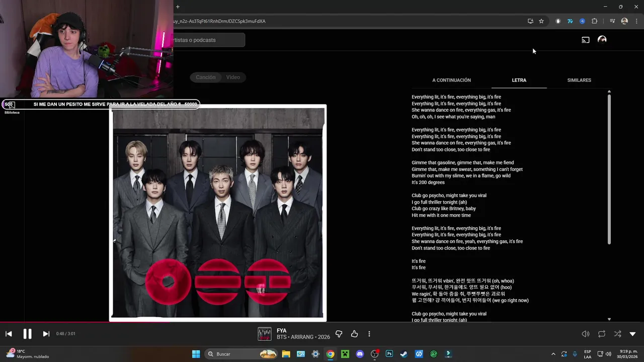The image size is (644, 362).
Task: Open Steam from the taskbar
Action: point(404,354)
